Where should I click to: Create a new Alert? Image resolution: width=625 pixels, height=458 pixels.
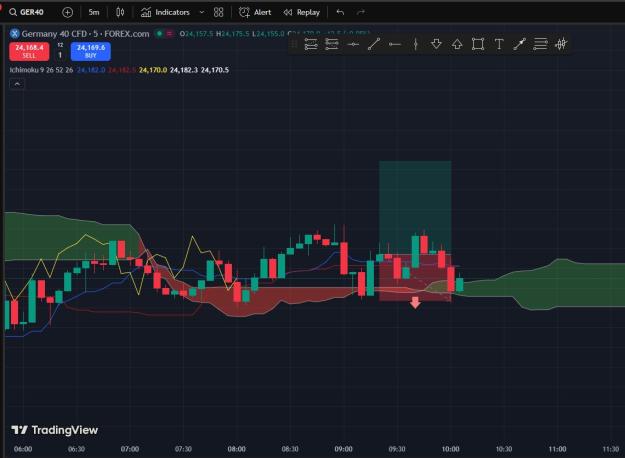pyautogui.click(x=255, y=12)
